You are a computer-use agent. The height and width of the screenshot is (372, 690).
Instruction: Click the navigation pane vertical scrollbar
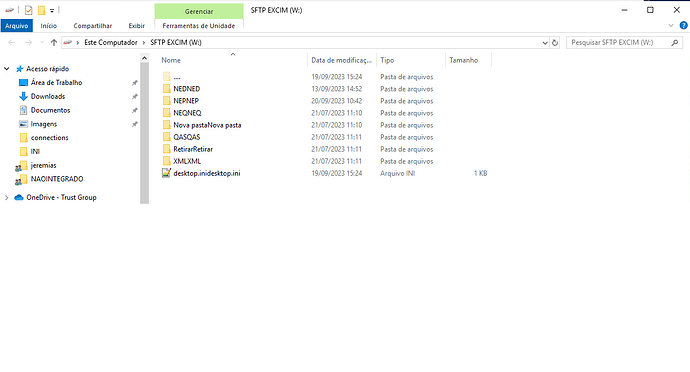click(x=144, y=133)
